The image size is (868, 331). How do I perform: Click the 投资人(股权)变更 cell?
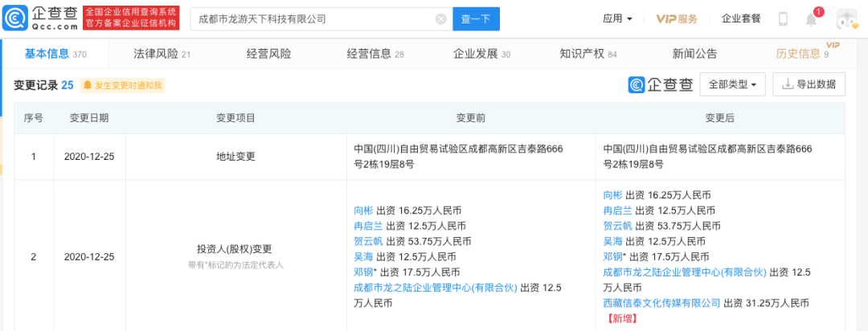click(x=235, y=249)
